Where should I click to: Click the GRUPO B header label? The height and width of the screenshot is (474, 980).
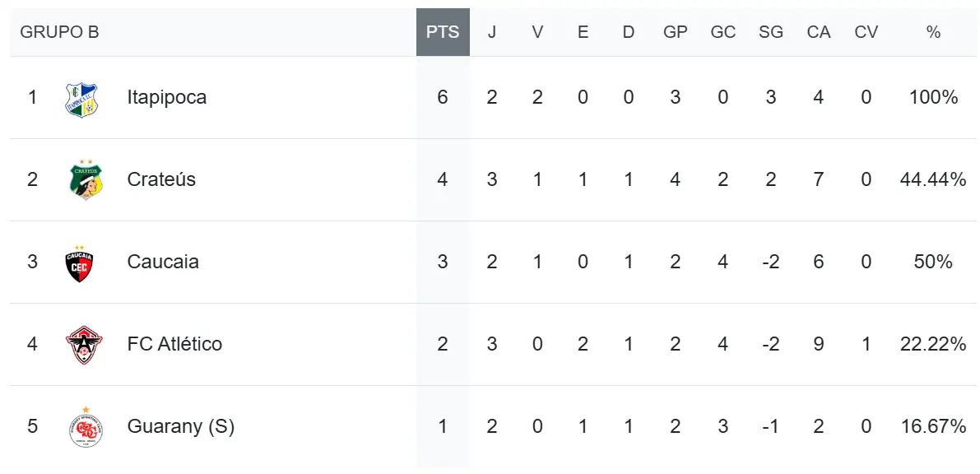(59, 32)
